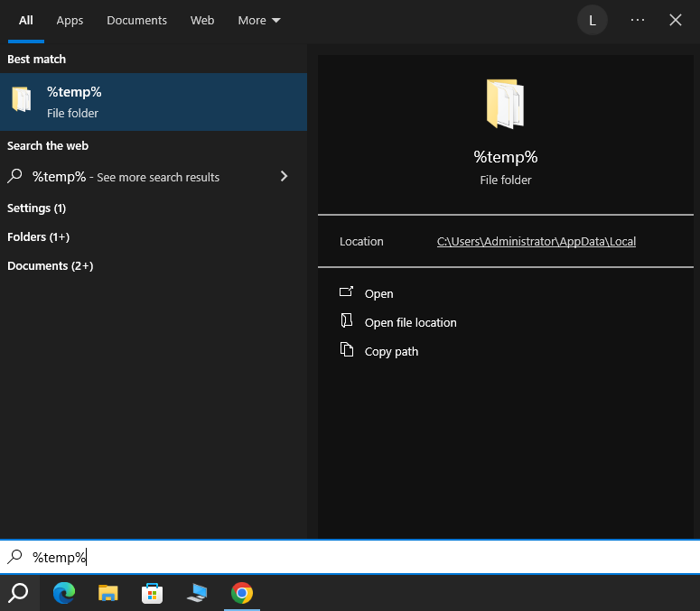Image resolution: width=700 pixels, height=611 pixels.
Task: Launch File Explorer from the taskbar
Action: click(108, 593)
